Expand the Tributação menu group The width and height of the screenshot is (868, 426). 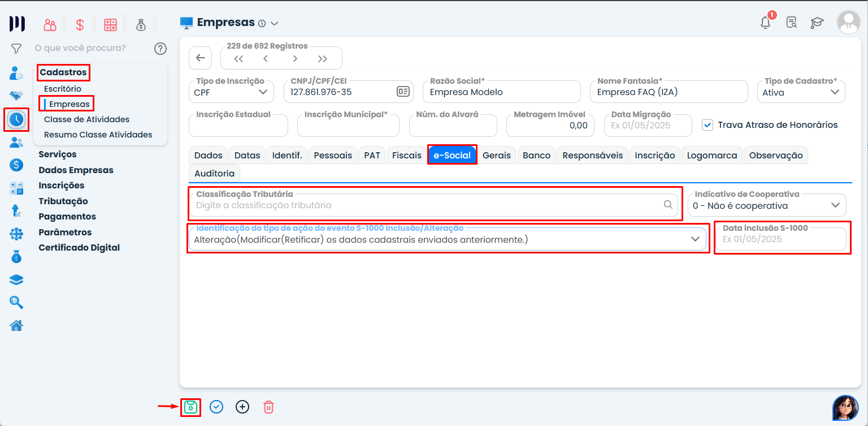tap(63, 201)
